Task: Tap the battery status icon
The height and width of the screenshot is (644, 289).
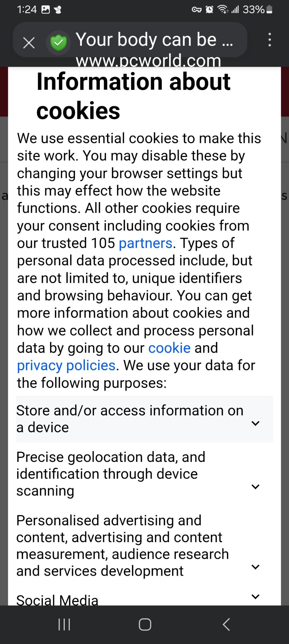Action: pos(269,10)
